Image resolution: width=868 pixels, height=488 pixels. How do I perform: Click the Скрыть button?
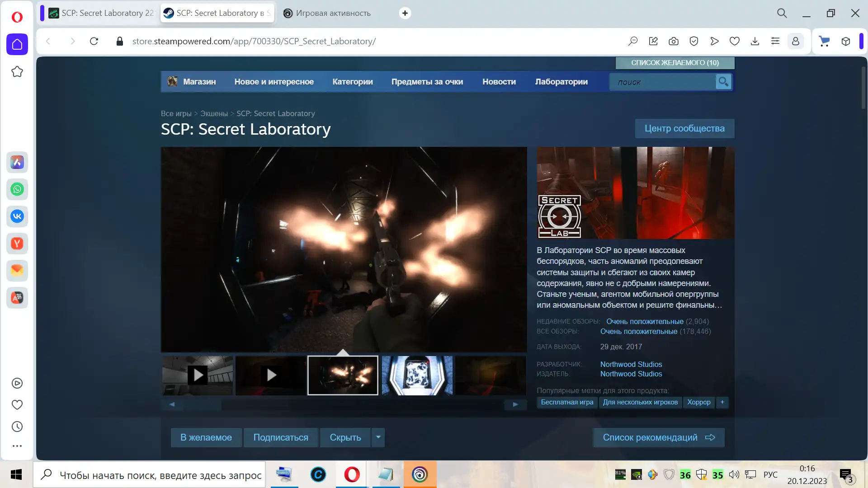tap(345, 437)
